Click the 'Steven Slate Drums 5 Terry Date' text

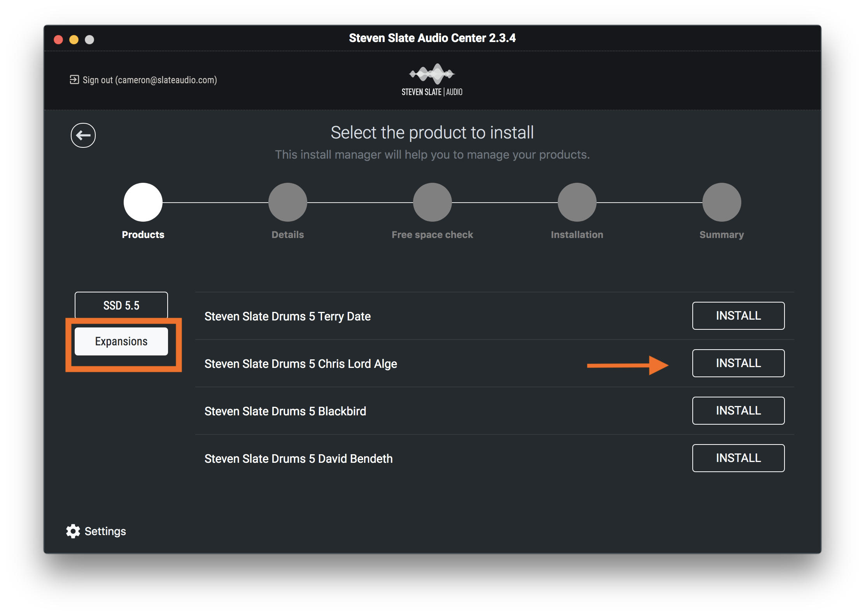[x=287, y=317]
